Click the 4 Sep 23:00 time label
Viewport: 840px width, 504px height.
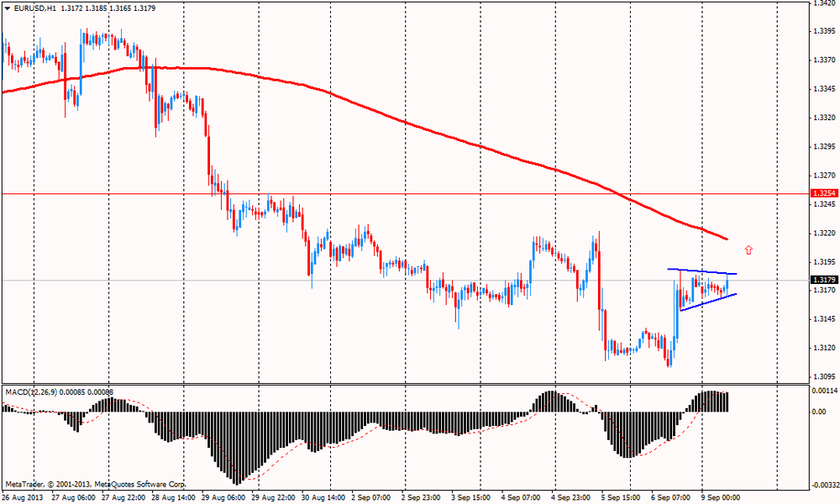(x=571, y=497)
